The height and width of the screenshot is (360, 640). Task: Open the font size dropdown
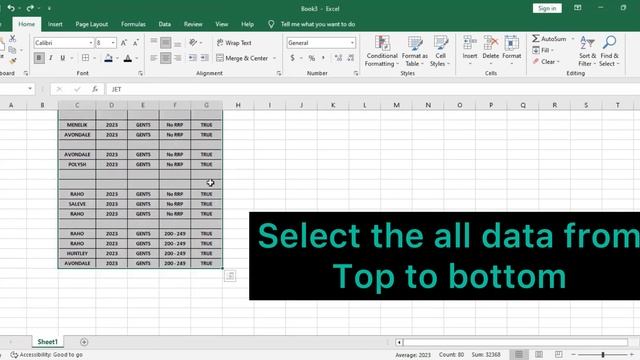(x=113, y=42)
